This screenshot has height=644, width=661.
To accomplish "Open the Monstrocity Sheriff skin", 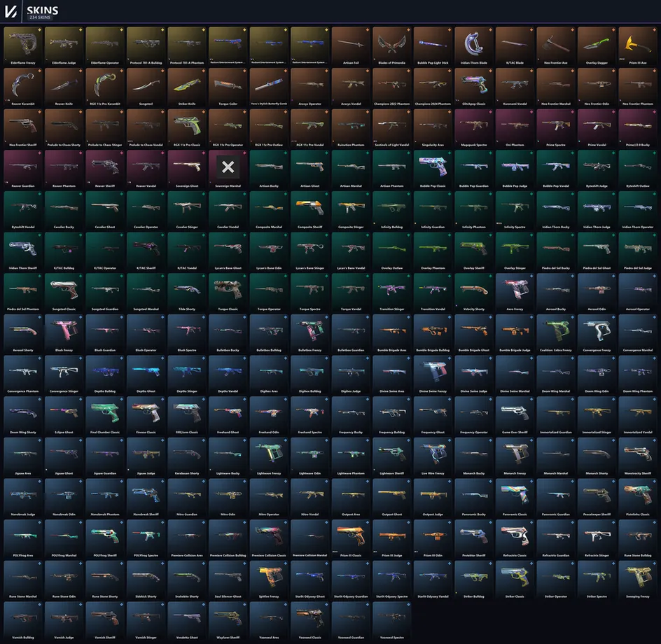I will point(638,457).
